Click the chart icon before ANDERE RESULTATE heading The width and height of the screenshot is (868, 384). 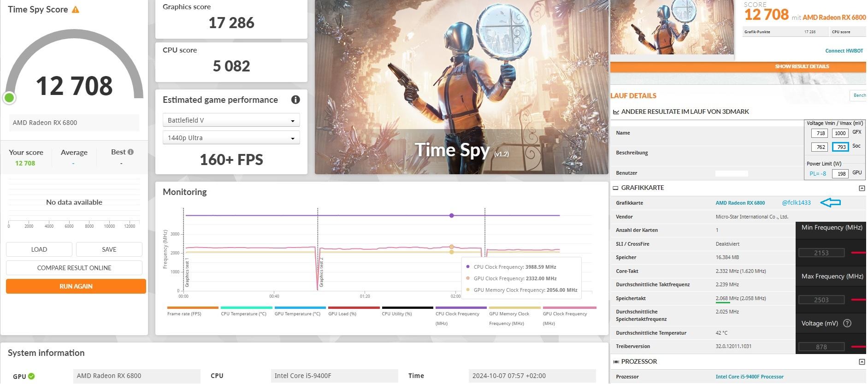point(616,112)
